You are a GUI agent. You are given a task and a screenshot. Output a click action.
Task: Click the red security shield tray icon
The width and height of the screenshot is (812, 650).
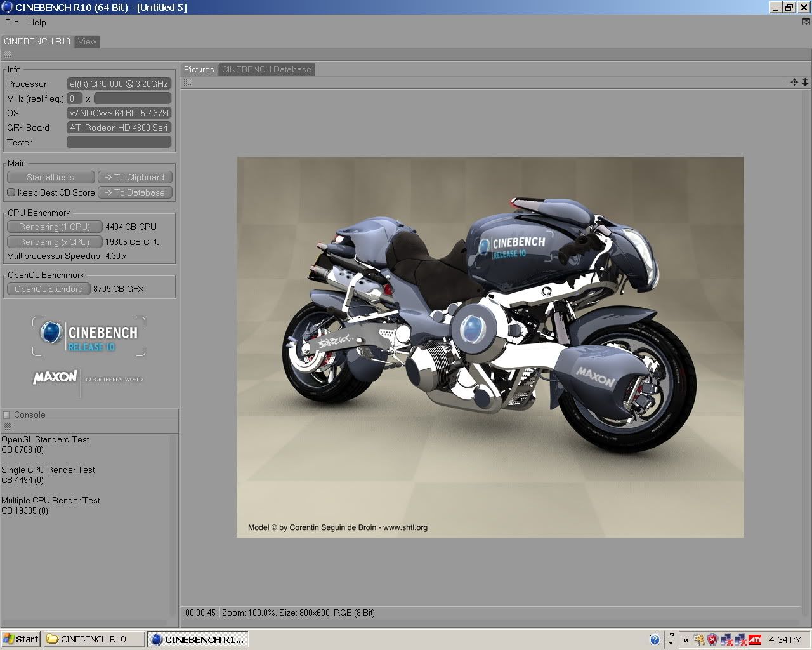(x=712, y=639)
